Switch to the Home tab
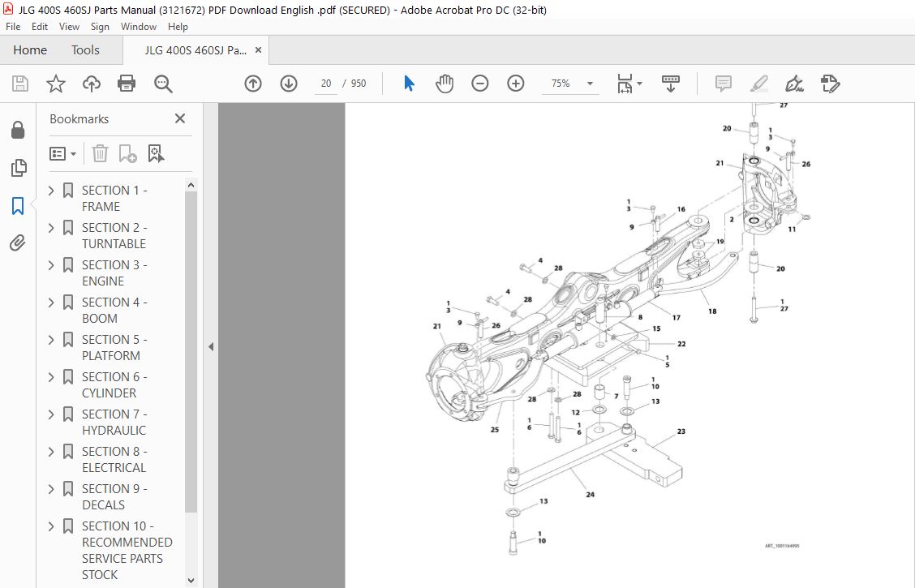This screenshot has height=588, width=915. click(x=30, y=50)
